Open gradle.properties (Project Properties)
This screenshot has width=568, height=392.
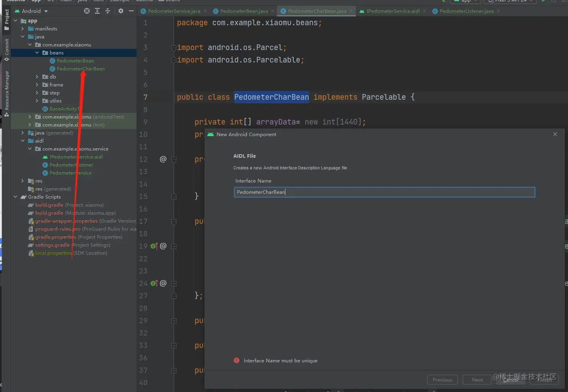tap(79, 237)
